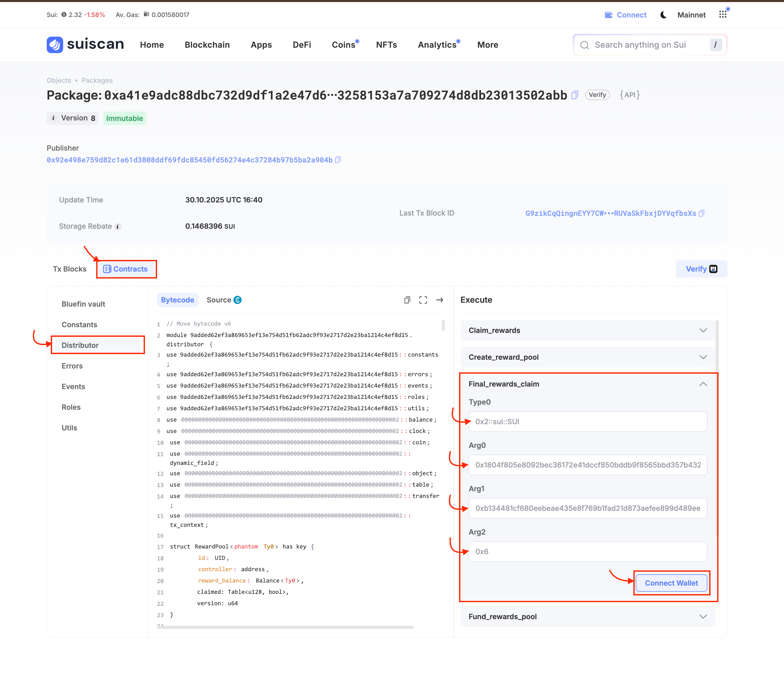Expand code viewer to fullscreen
The image size is (784, 688).
click(x=423, y=300)
